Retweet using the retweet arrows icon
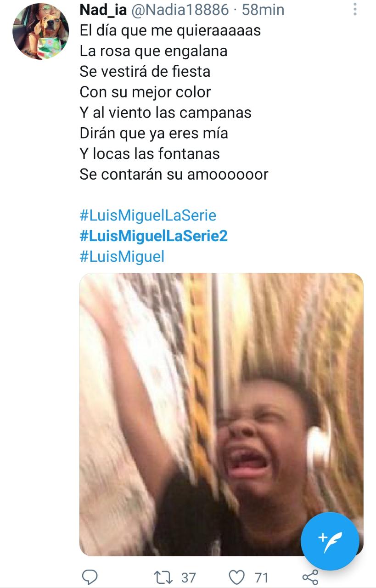The width and height of the screenshot is (376, 588). (x=163, y=577)
